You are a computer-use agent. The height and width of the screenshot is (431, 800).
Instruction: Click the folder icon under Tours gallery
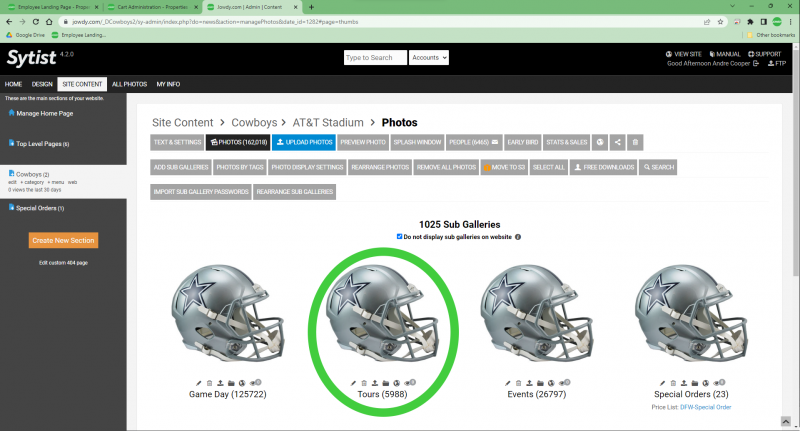click(x=386, y=383)
